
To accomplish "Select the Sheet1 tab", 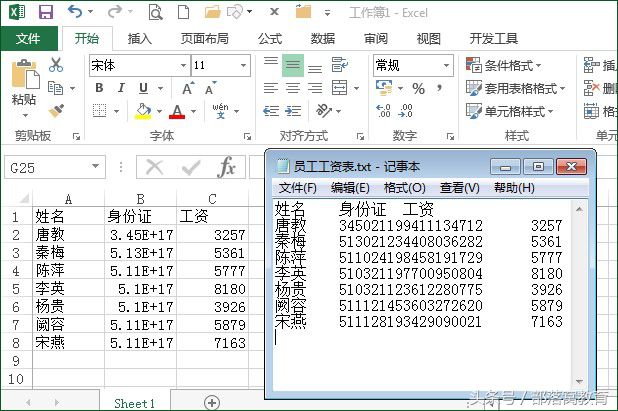I will point(135,403).
